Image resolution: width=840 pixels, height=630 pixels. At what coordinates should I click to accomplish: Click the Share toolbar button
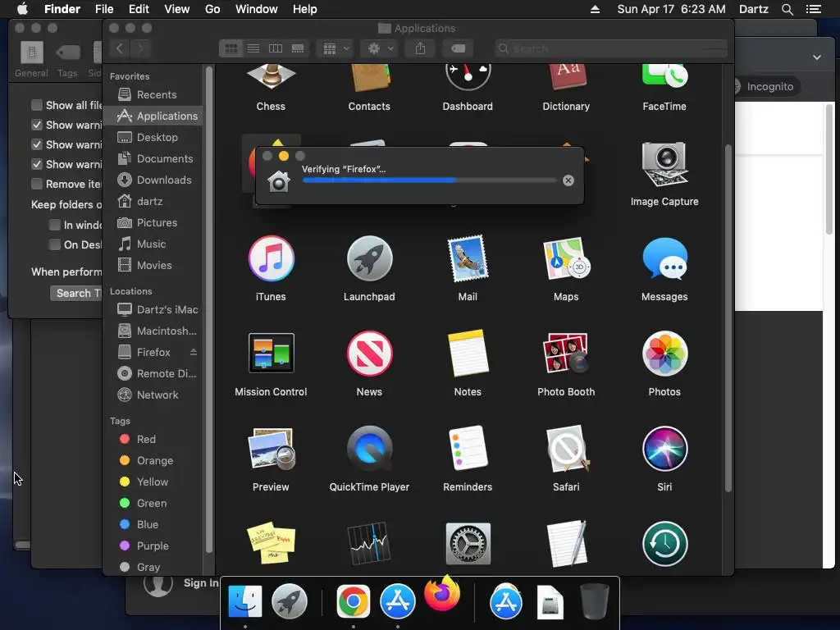pos(421,48)
